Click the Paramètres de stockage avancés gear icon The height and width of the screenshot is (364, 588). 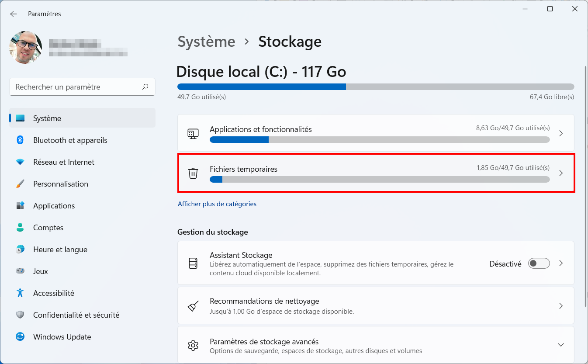(x=193, y=345)
